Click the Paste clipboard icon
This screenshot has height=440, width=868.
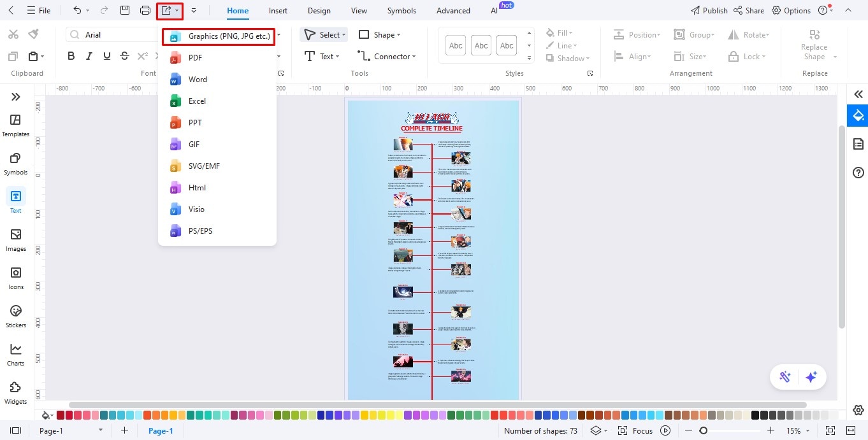click(33, 56)
